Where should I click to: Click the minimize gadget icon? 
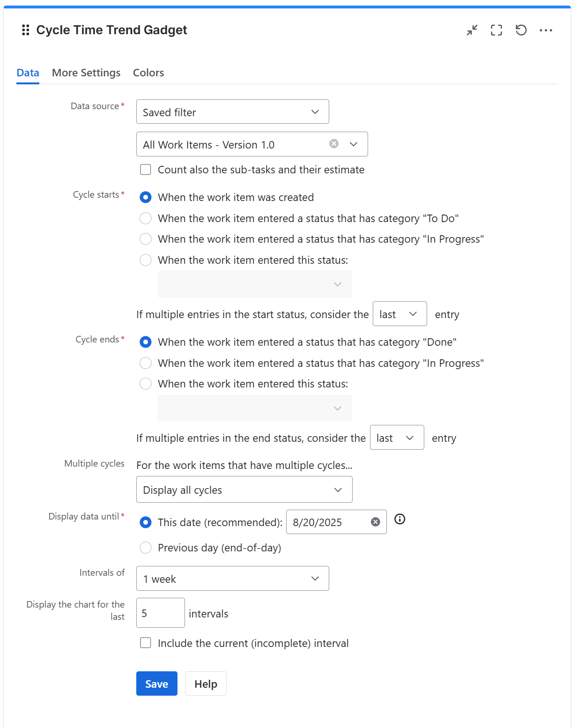tap(472, 30)
